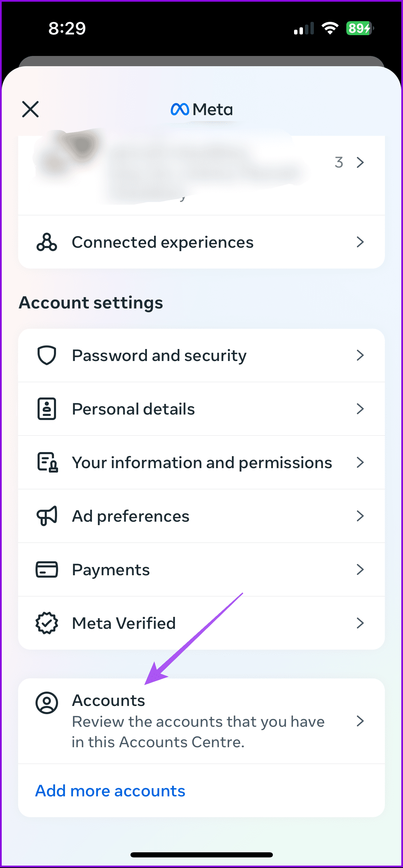This screenshot has height=868, width=403.
Task: Click the Connected experiences icon
Action: tap(47, 242)
